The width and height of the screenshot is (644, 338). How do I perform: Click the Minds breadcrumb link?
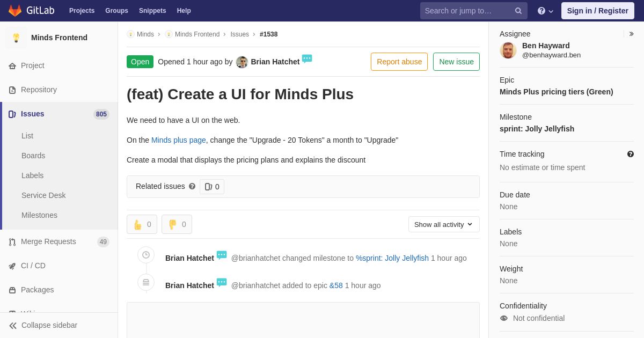pos(145,34)
